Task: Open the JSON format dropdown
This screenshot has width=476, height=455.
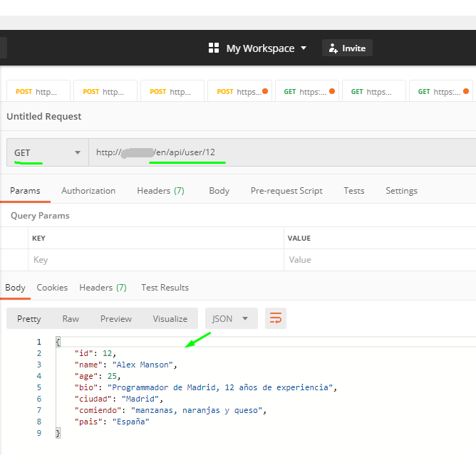Action: (x=231, y=318)
